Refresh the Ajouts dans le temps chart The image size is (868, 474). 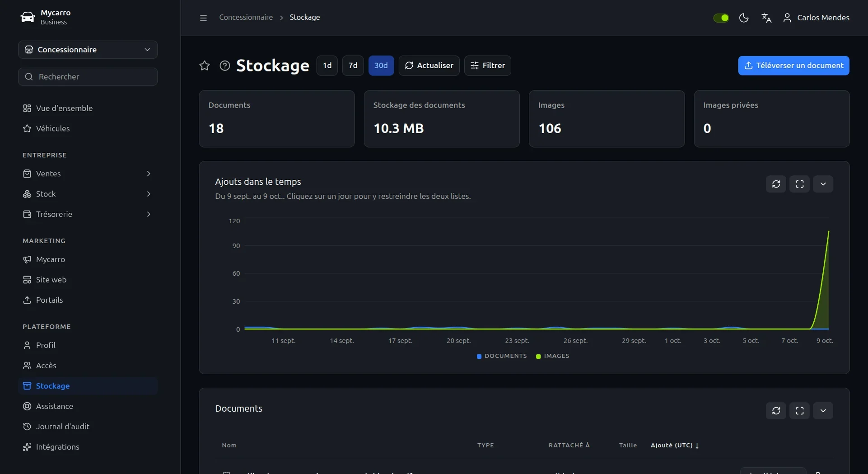776,184
